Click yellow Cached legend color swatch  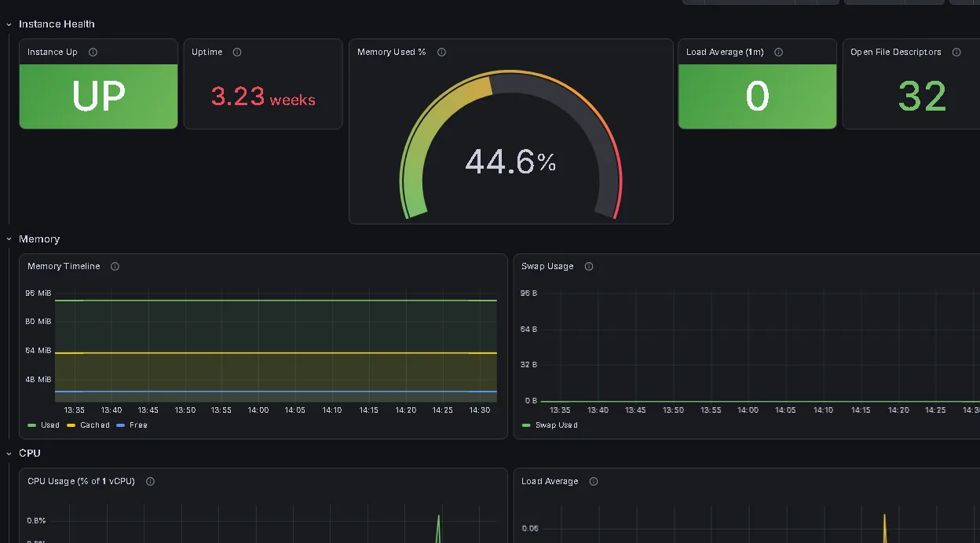click(71, 425)
